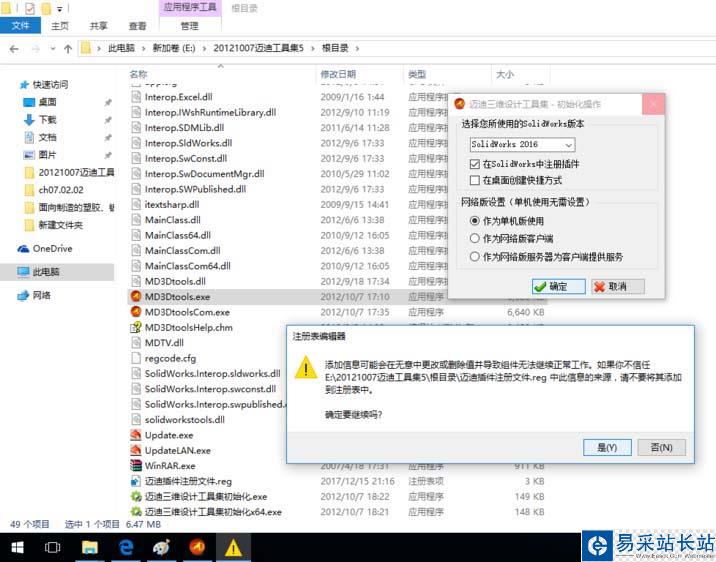Viewport: 716px width, 562px height.
Task: Select 下载 folder in navigation pane
Action: (47, 120)
